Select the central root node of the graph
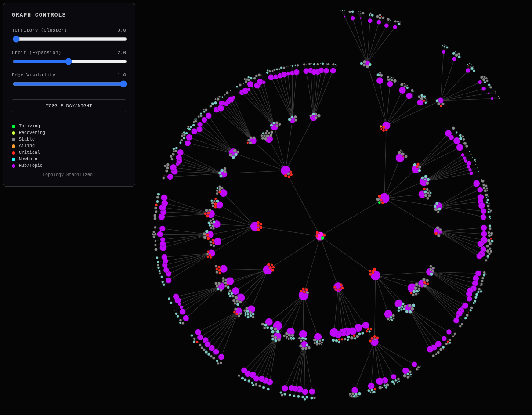532x415 pixels. click(x=320, y=236)
